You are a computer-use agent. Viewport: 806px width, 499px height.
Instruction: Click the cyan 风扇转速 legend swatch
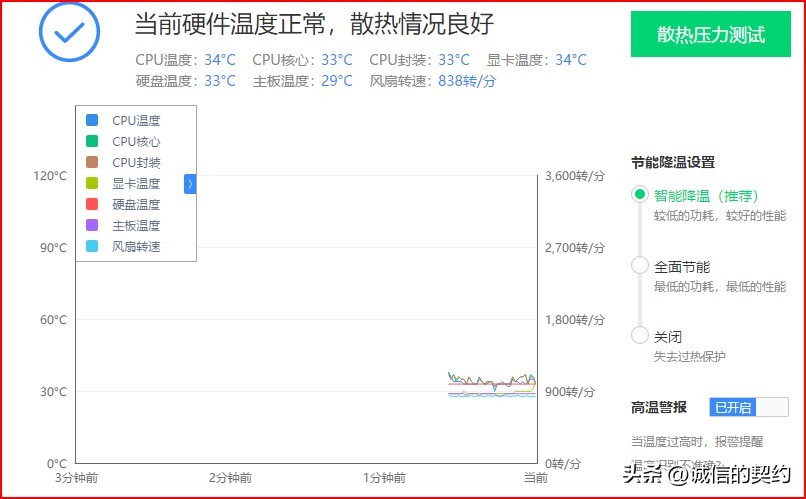92,246
